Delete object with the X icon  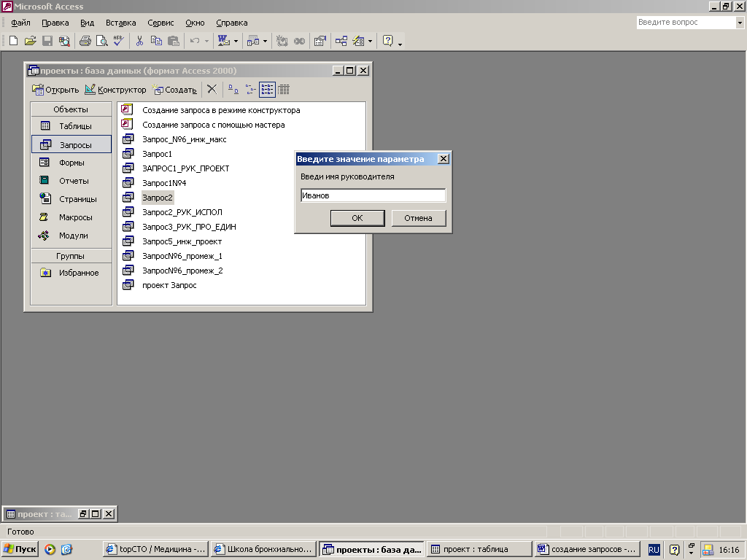click(212, 90)
